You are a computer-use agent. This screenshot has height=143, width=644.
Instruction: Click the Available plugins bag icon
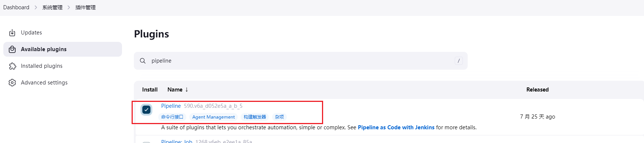(12, 49)
